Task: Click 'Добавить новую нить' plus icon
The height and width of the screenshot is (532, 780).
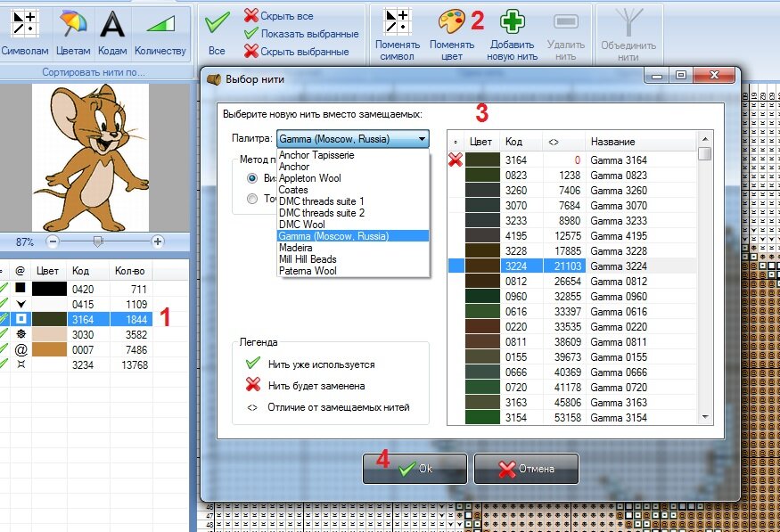Action: 513,22
